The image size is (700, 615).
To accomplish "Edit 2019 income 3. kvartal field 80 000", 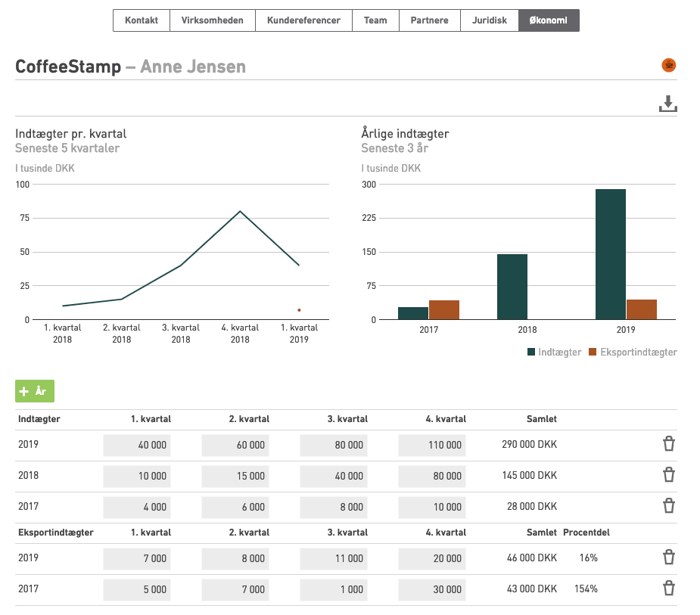I will 334,446.
